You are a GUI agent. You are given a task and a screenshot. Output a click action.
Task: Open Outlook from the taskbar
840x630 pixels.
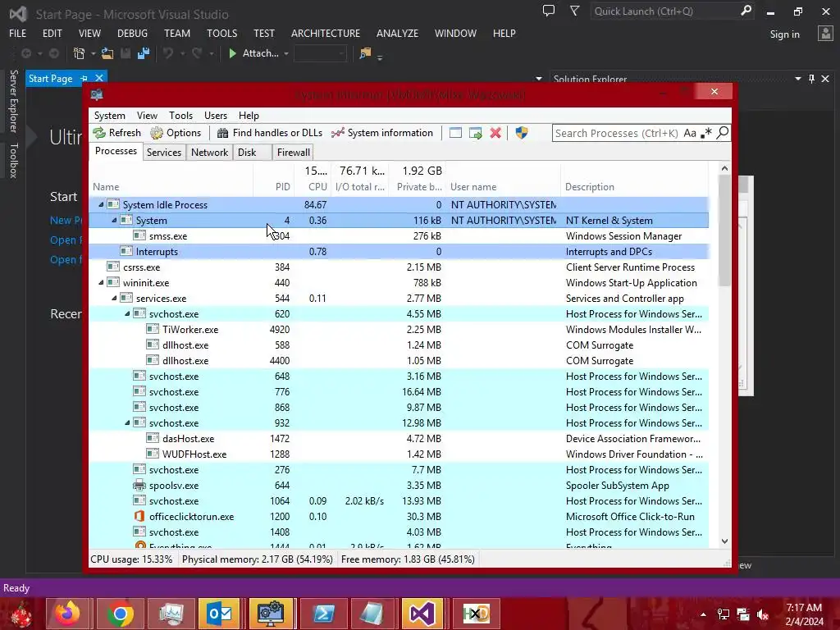(x=220, y=614)
